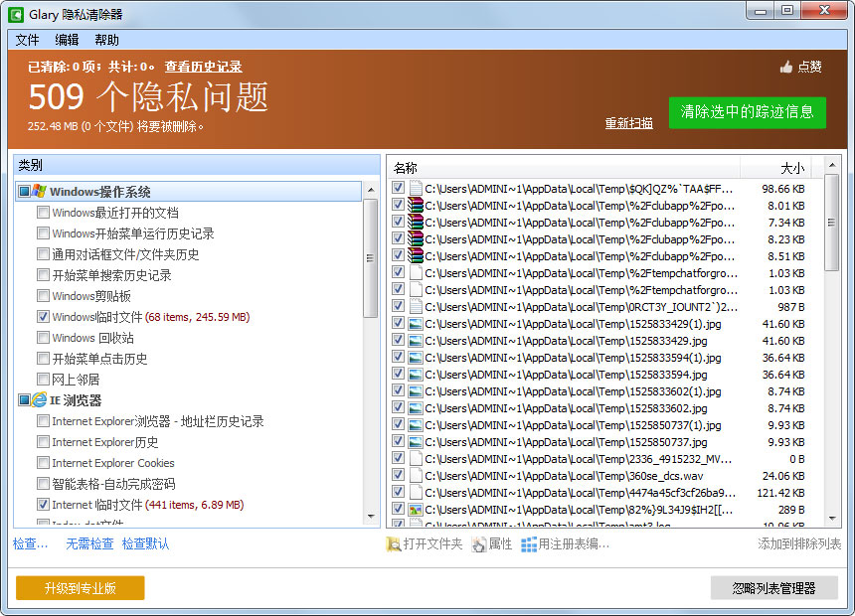Select 开始菜单点击历史 row
Screen dimensions: 855x616
(99, 358)
